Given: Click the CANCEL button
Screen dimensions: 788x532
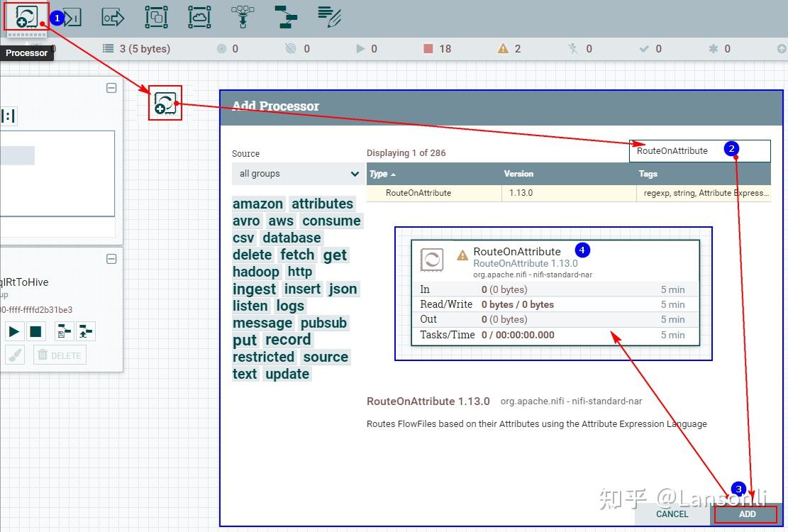Looking at the screenshot, I should [672, 514].
